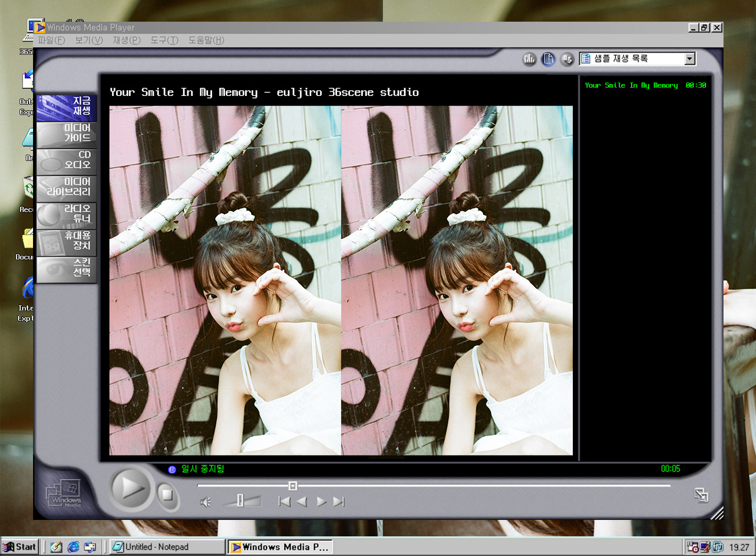Click the left video visualization image
Screen dimensions: 756x556
(224, 281)
